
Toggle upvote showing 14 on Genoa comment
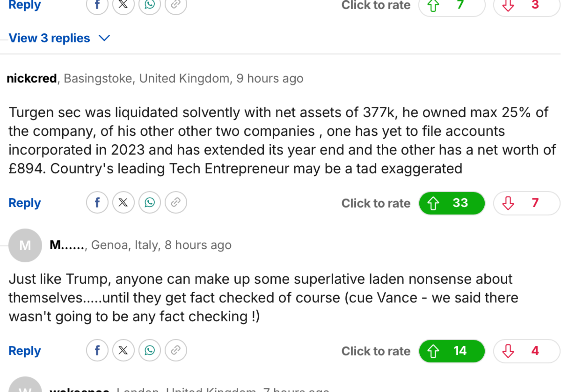click(x=452, y=351)
